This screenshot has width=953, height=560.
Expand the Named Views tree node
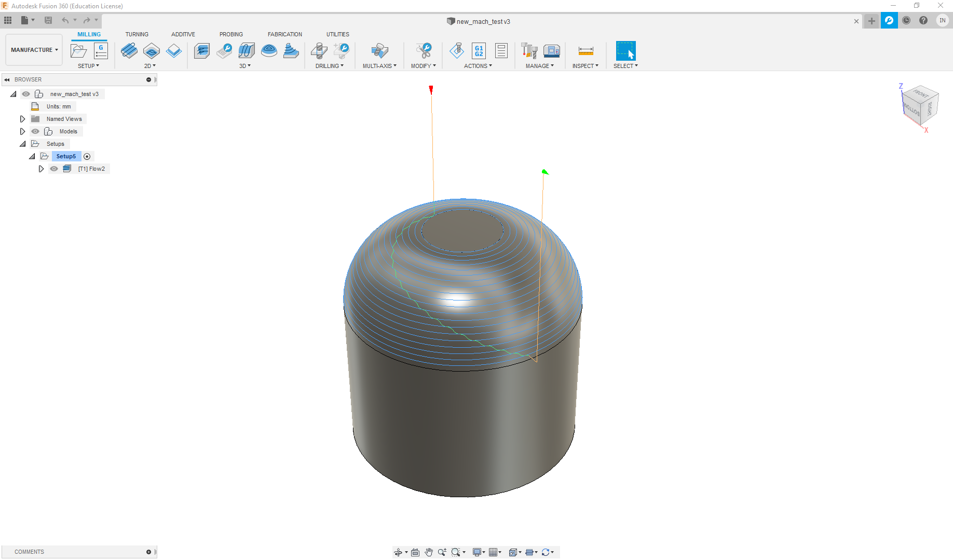coord(22,119)
